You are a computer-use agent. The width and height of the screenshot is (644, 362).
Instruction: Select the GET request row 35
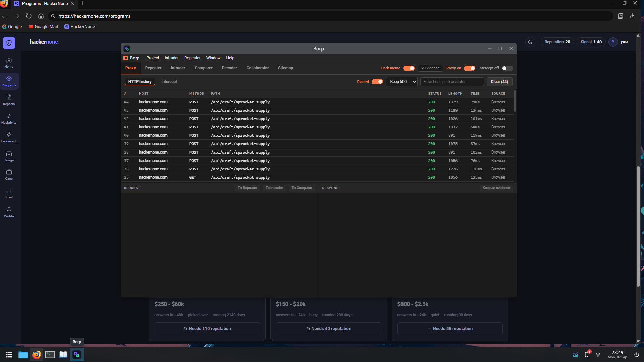(317, 177)
